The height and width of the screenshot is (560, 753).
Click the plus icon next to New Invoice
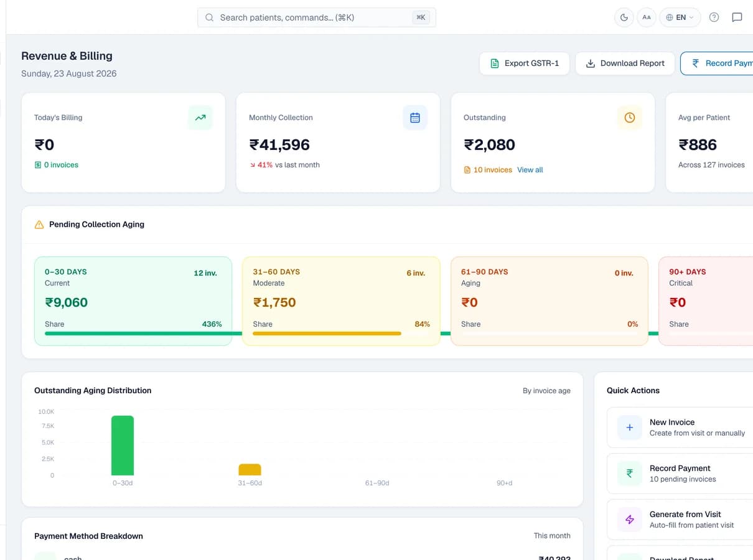click(630, 427)
